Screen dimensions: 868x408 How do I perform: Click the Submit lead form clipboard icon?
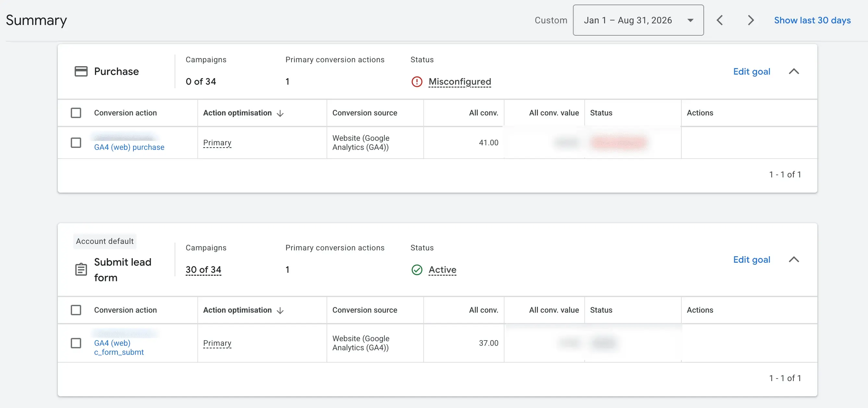coord(81,269)
